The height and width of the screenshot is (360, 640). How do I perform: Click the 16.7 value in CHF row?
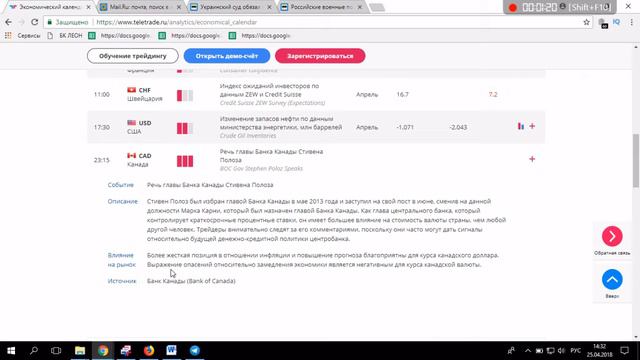402,94
